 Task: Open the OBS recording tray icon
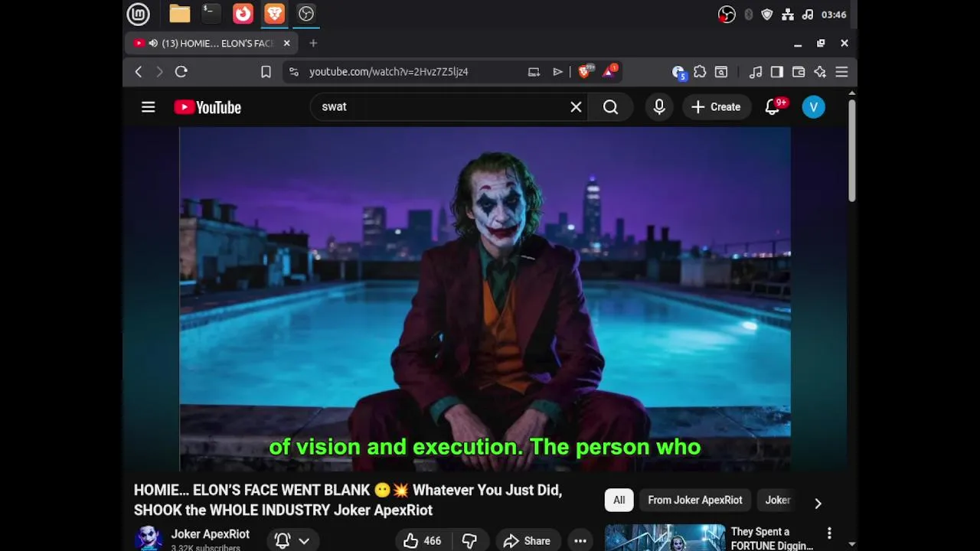(x=727, y=15)
